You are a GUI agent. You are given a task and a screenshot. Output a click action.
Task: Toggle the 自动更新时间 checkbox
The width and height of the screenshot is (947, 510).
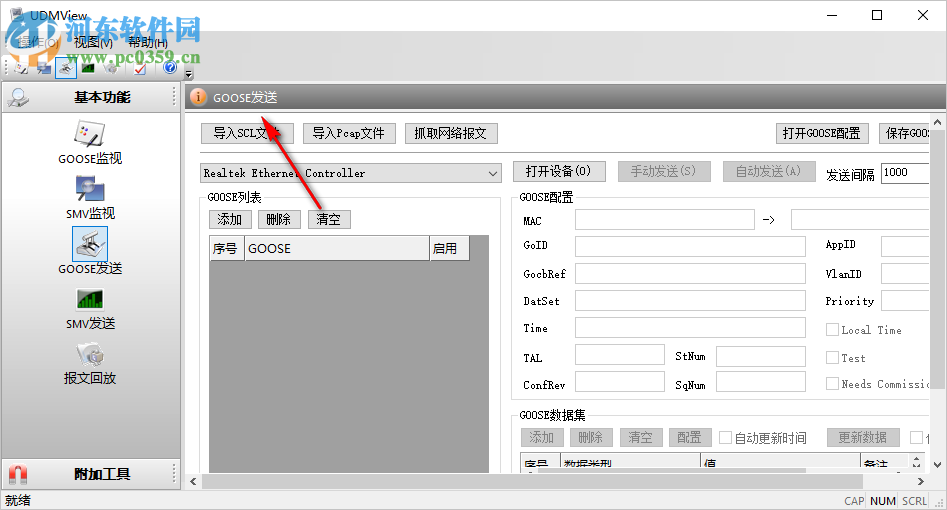[x=725, y=437]
